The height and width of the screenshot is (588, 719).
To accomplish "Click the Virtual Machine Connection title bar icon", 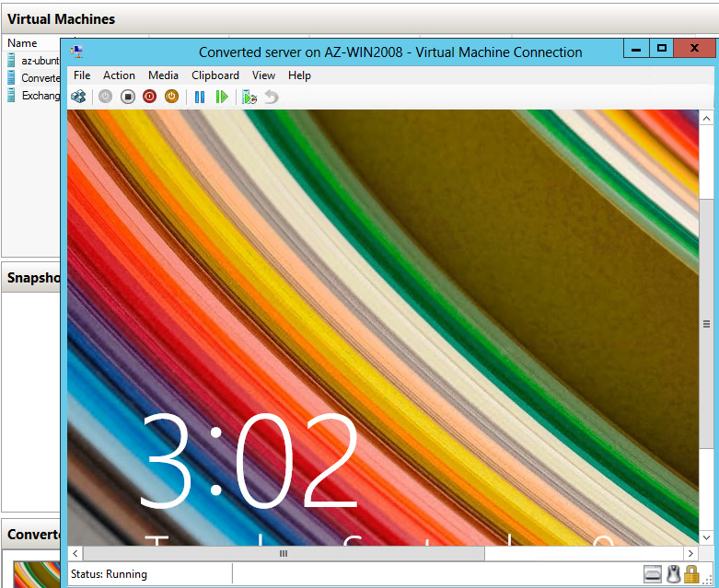I will tap(77, 52).
